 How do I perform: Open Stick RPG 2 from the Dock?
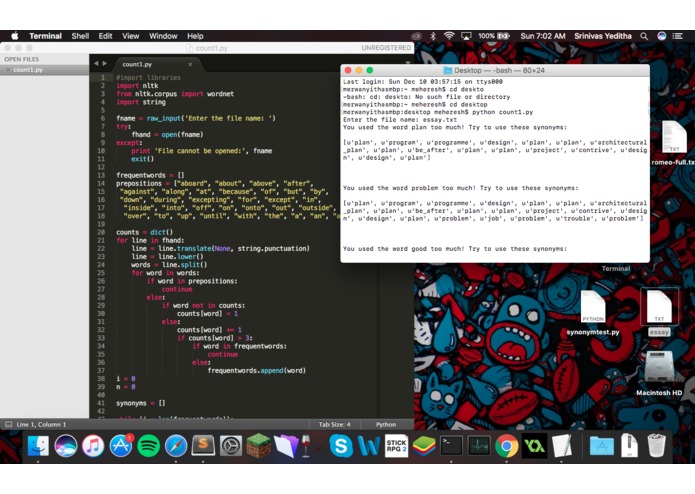coord(396,446)
